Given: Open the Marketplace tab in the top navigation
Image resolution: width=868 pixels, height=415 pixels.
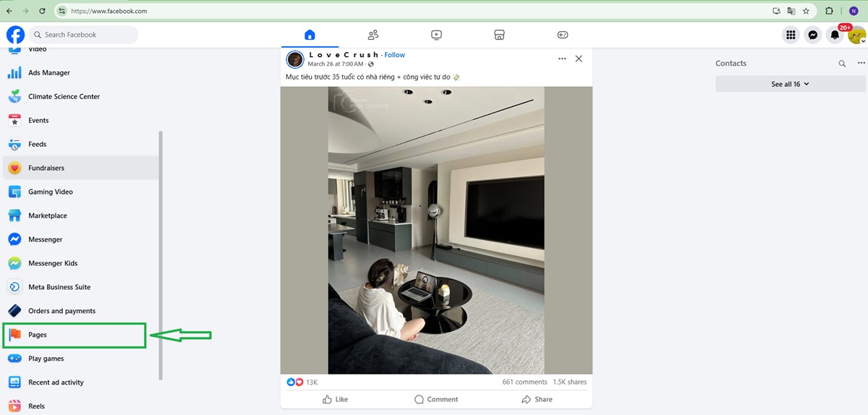Looking at the screenshot, I should click(x=498, y=35).
